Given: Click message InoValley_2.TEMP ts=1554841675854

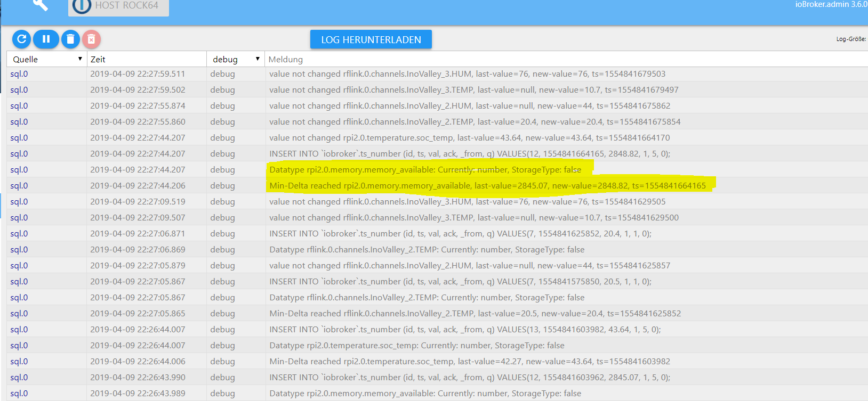Looking at the screenshot, I should 475,122.
